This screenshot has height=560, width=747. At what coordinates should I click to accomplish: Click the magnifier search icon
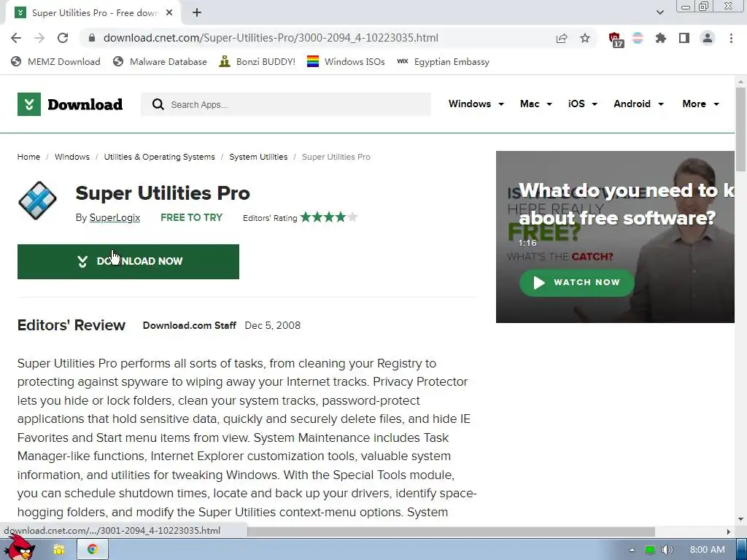tap(158, 104)
